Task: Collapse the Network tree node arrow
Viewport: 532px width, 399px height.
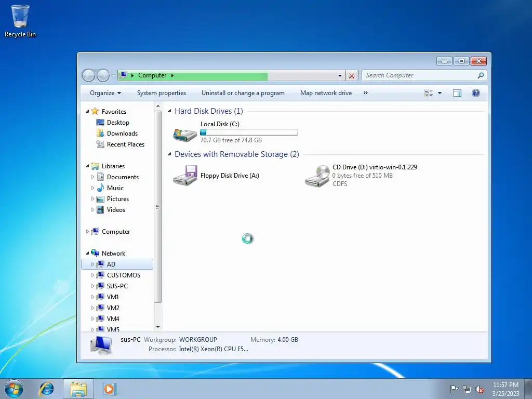Action: [x=87, y=253]
